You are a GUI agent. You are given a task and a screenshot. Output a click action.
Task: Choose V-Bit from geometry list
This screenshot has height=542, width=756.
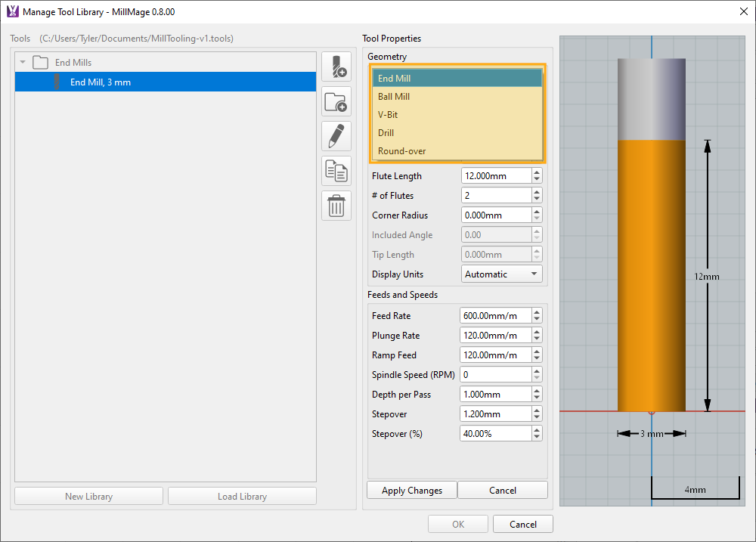tap(388, 115)
